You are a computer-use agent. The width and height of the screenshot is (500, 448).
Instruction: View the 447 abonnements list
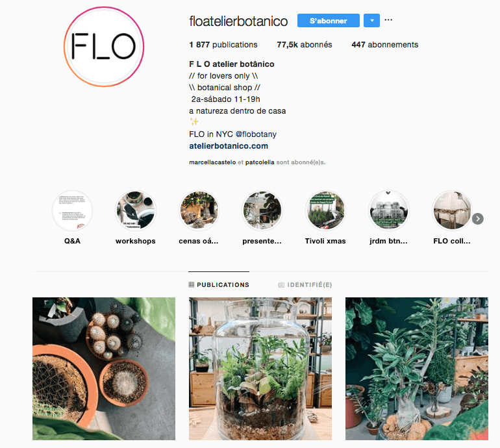pos(384,45)
